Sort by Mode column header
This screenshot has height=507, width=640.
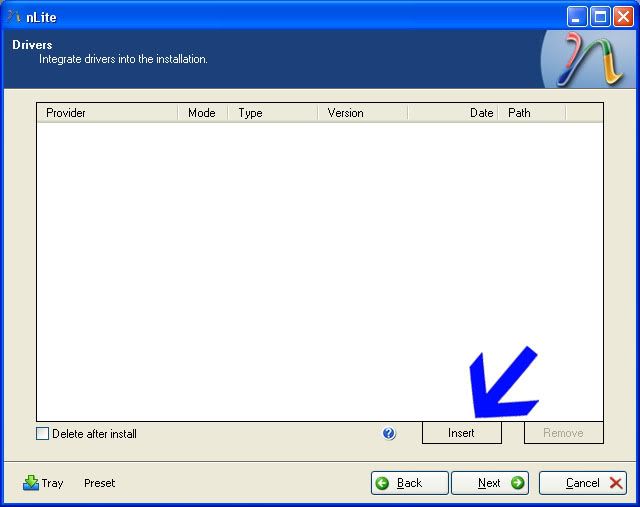click(202, 113)
